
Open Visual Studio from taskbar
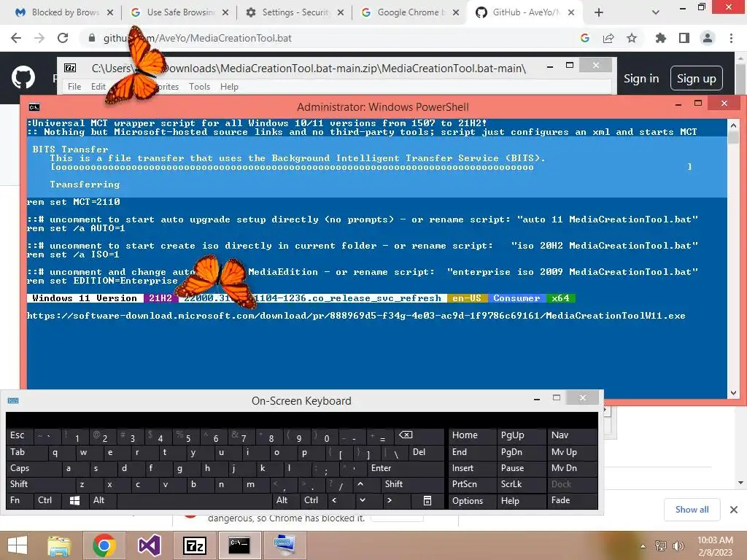(x=149, y=545)
